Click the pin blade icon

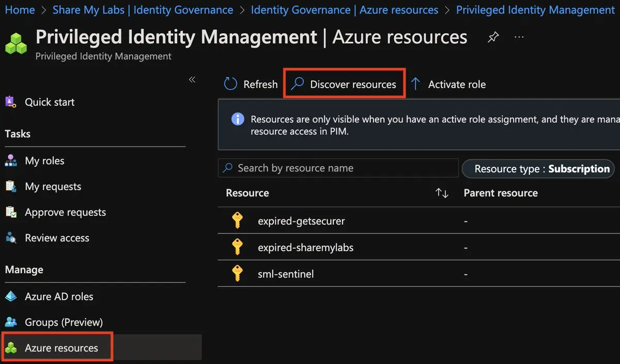493,38
